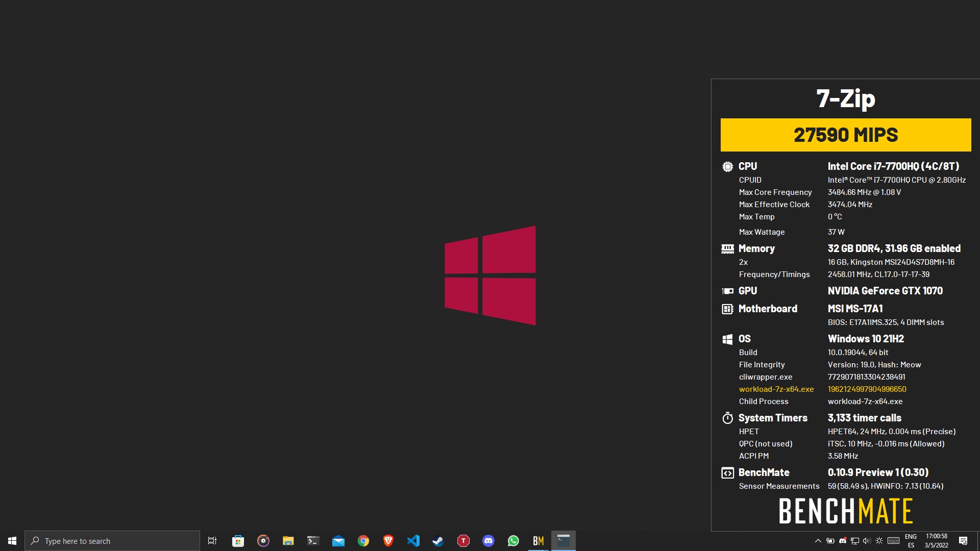980x551 pixels.
Task: Switch the ENG ES input language indicator
Action: click(x=911, y=541)
